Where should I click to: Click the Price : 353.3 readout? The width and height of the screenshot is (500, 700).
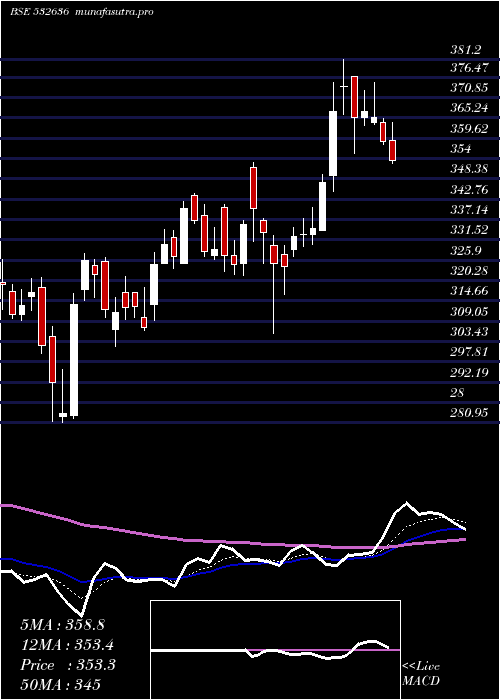tap(68, 665)
